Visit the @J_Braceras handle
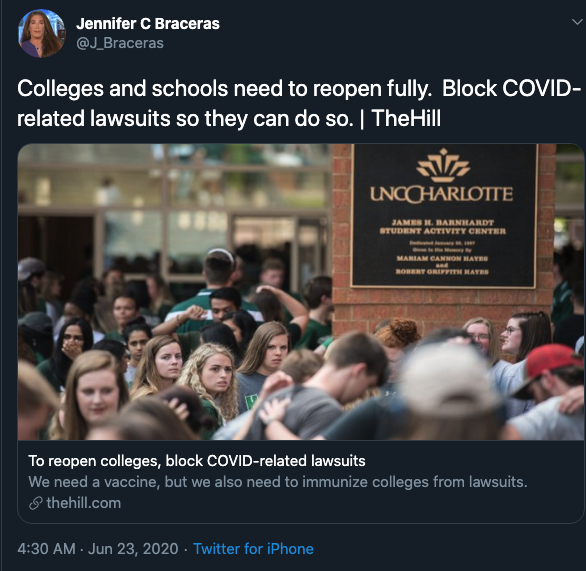The height and width of the screenshot is (571, 586). click(x=120, y=43)
